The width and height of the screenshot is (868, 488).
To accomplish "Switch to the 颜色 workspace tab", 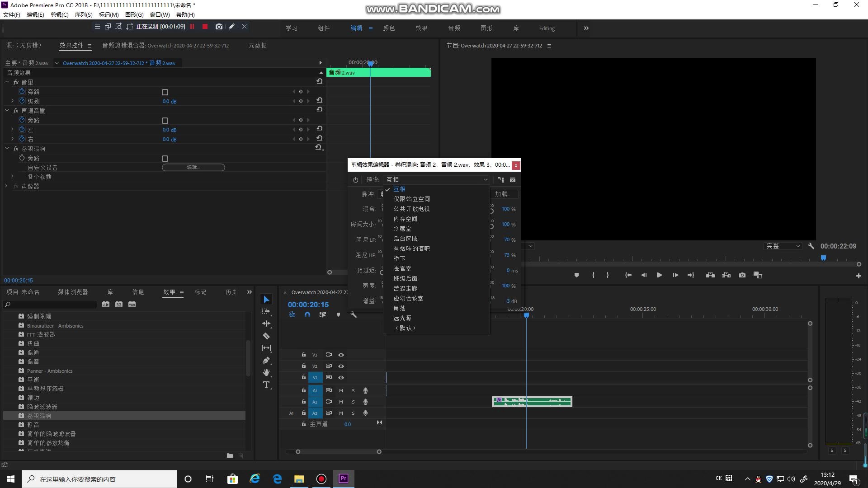I will pyautogui.click(x=389, y=28).
